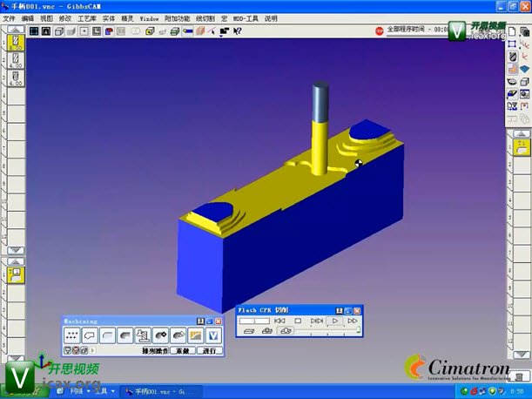Select tool tile number 2 in tool list

click(16, 60)
